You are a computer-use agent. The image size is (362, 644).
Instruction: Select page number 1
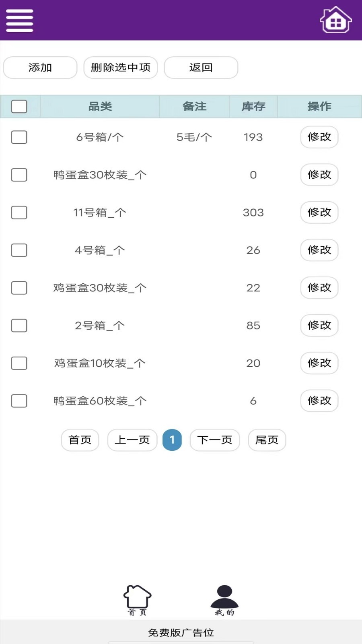(172, 440)
